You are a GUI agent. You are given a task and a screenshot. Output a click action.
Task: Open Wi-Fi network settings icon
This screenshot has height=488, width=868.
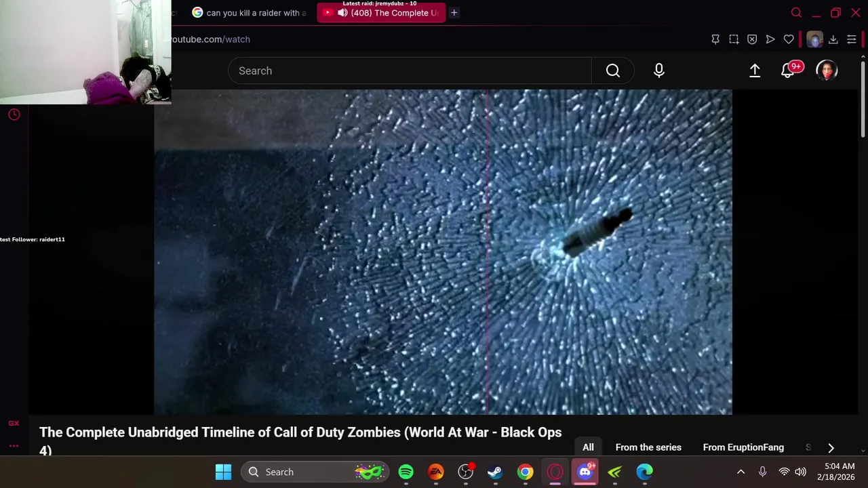coord(784,472)
